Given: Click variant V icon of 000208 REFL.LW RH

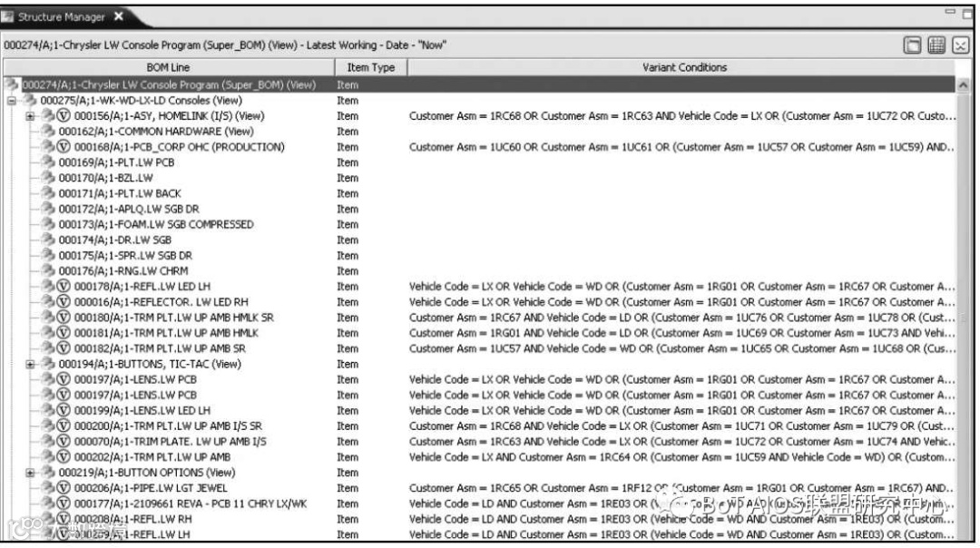Looking at the screenshot, I should tap(64, 519).
